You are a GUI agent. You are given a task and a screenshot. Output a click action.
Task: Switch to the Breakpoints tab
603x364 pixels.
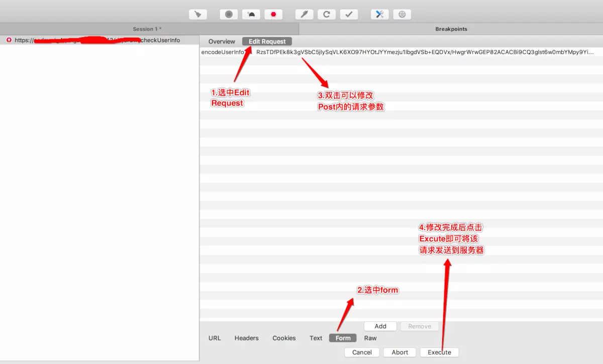451,29
